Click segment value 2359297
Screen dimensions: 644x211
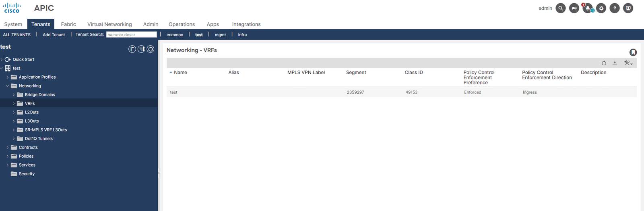(355, 92)
